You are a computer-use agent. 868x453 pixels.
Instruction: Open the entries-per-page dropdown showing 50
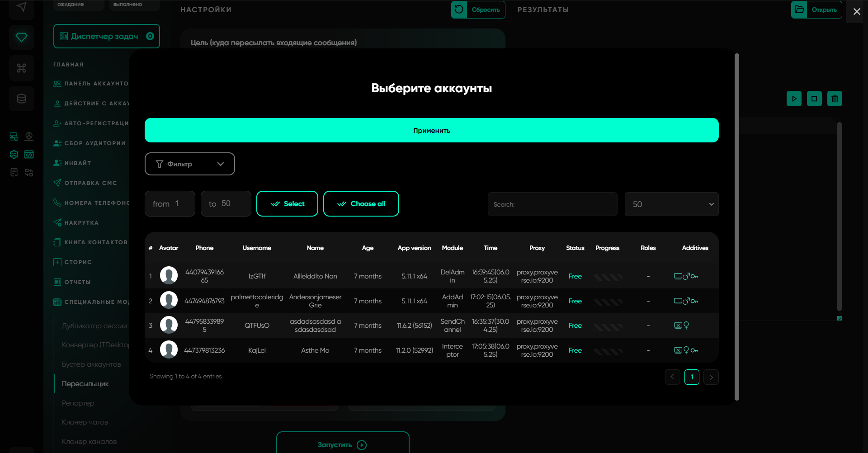[671, 204]
